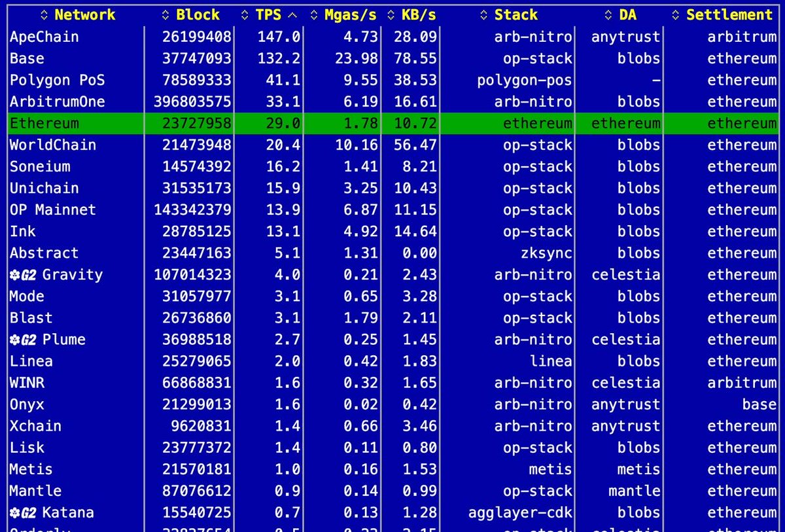Select the WorldChain network name
This screenshot has width=785, height=532.
52,145
